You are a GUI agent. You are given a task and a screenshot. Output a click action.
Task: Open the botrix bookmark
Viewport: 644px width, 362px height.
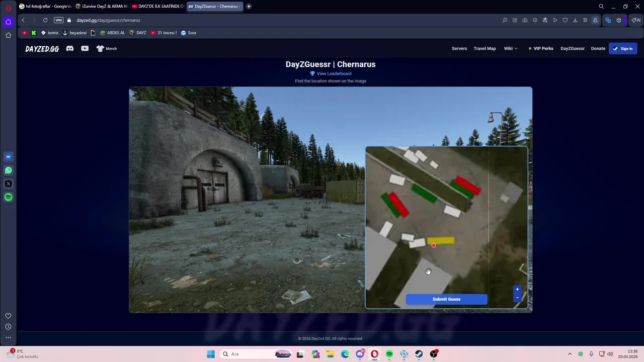(x=49, y=33)
